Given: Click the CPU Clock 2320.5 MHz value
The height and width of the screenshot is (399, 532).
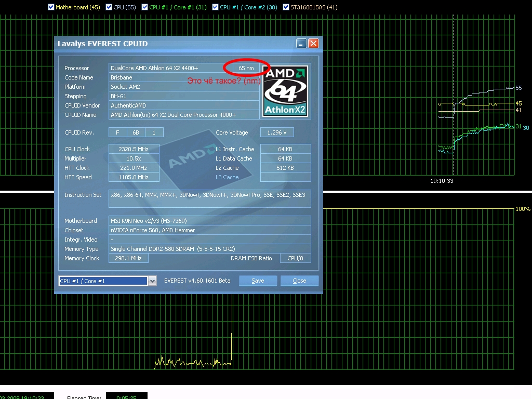Looking at the screenshot, I should [134, 149].
